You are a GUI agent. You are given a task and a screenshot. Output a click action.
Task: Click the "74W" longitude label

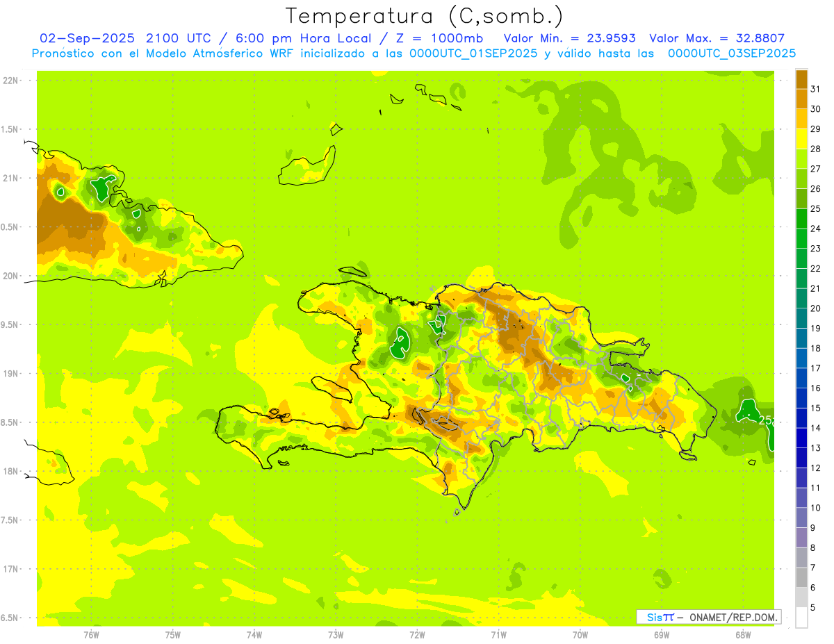(254, 635)
